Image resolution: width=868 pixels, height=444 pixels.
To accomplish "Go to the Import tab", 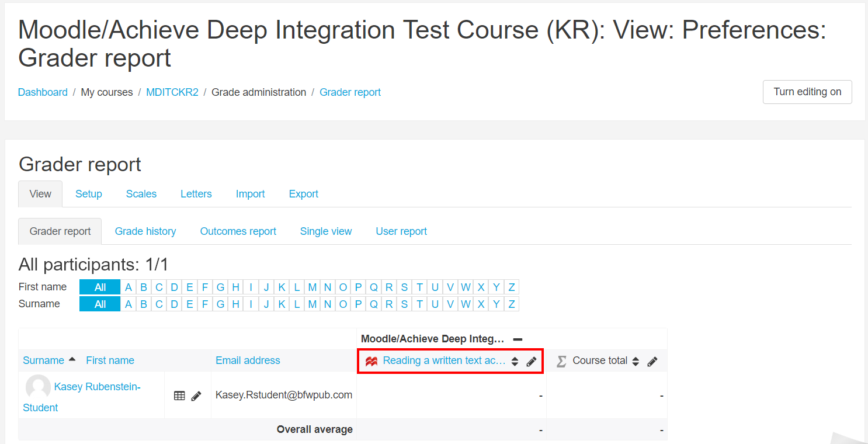I will 251,194.
